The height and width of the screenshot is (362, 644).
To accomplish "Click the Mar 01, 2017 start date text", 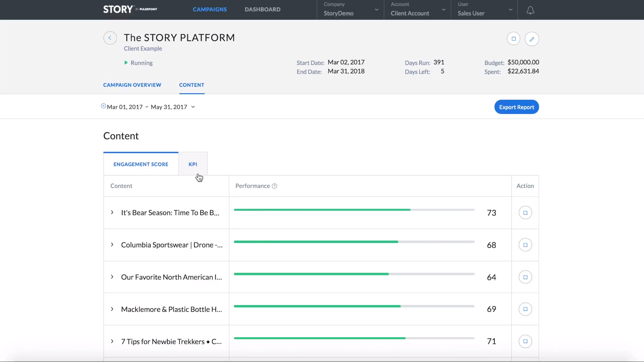I will (x=125, y=107).
